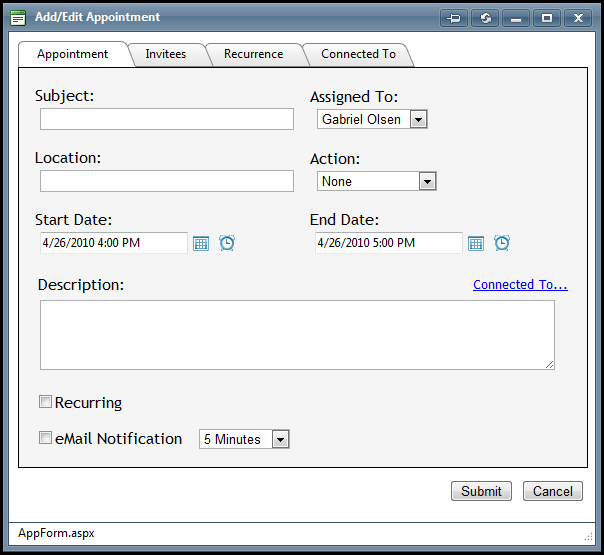Click the pin window icon in title bar
The height and width of the screenshot is (555, 604).
(x=454, y=18)
